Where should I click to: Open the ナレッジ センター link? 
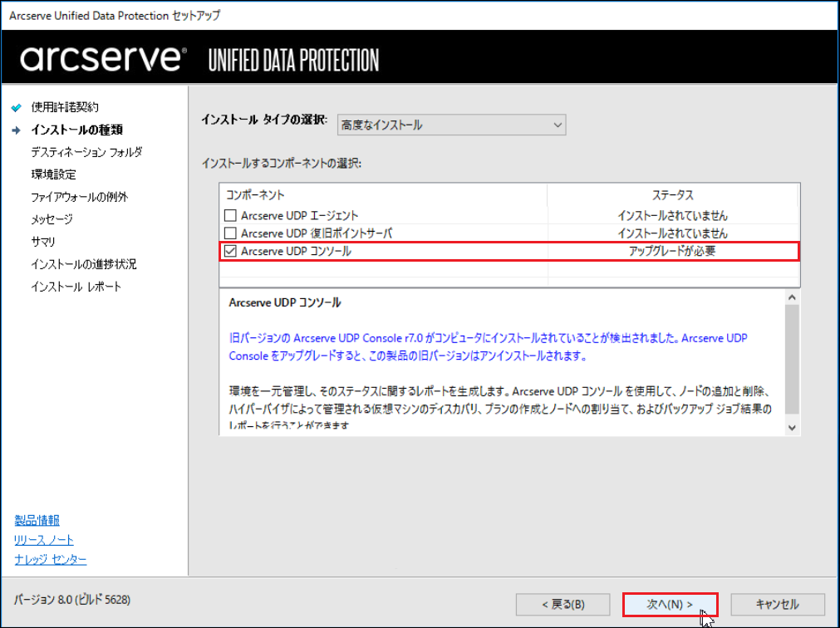[51, 560]
